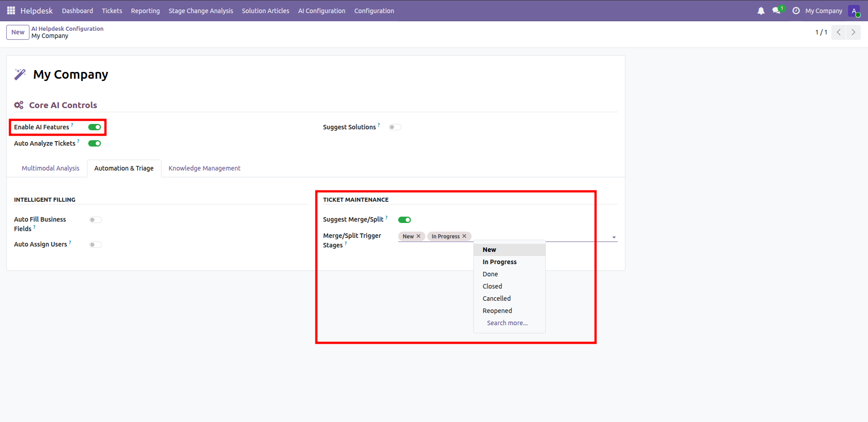Image resolution: width=868 pixels, height=422 pixels.
Task: Click the 1 / 1 pager counter
Action: coord(821,32)
